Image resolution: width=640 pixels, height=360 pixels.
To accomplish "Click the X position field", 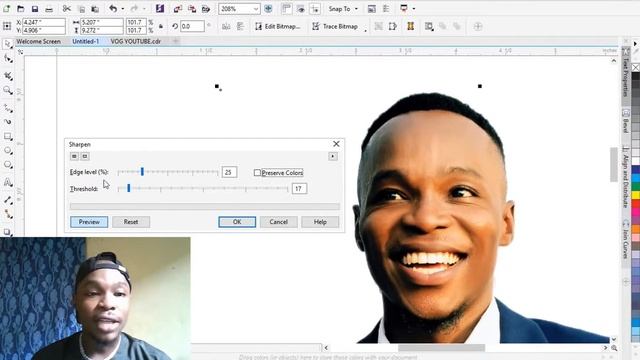I will (43, 22).
